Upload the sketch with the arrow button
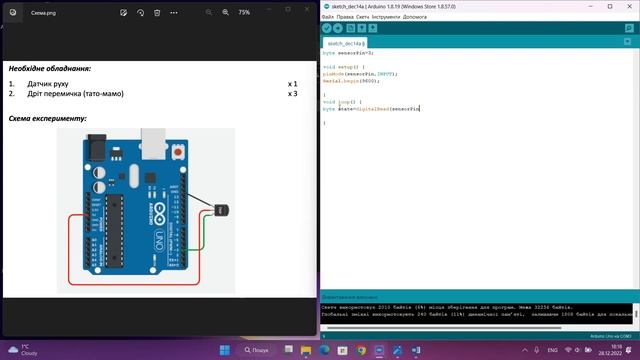This screenshot has height=360, width=640. 338,28
